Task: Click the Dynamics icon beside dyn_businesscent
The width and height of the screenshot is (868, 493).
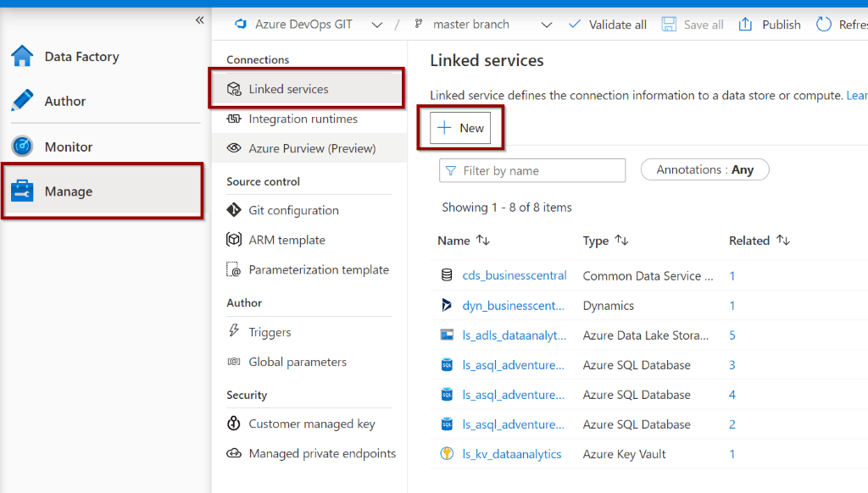Action: tap(447, 305)
